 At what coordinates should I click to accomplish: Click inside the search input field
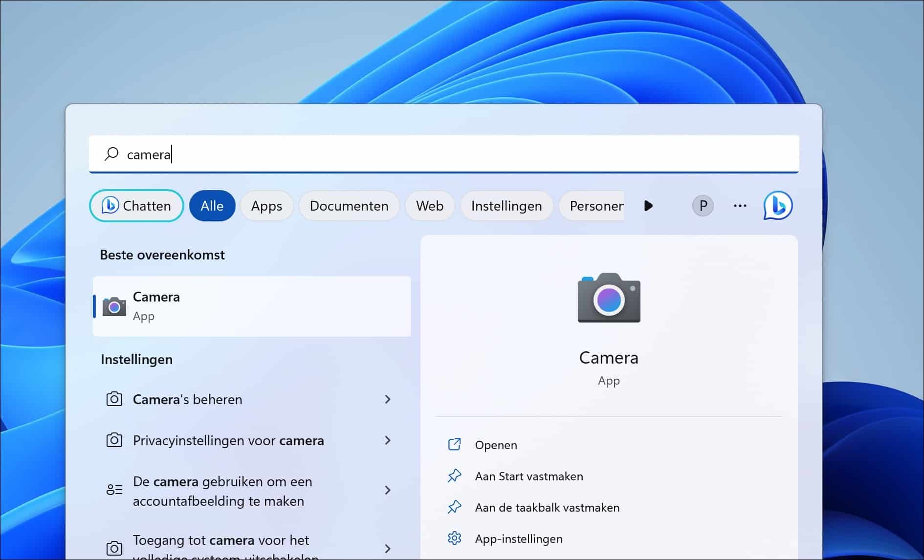click(x=342, y=154)
